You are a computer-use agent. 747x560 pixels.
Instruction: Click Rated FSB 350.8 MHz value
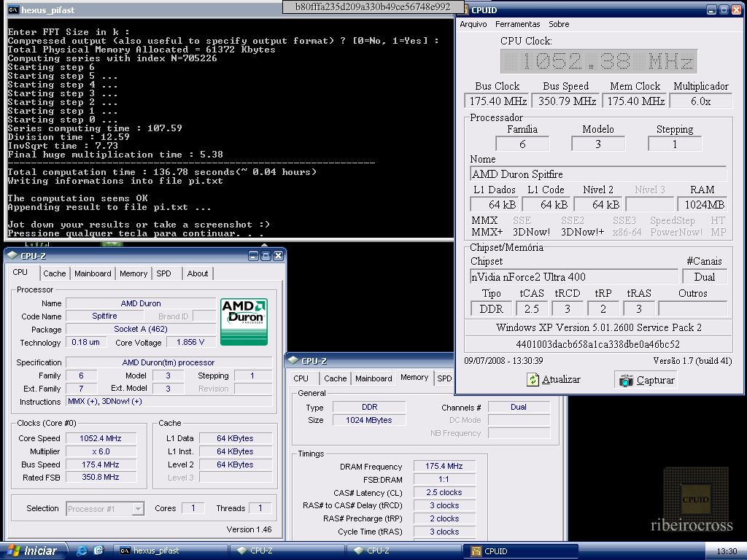point(101,477)
